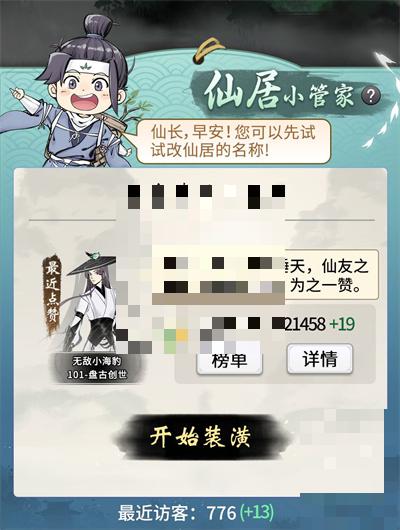Open the question mark help icon
Screen dimensions: 400x530
tap(371, 96)
